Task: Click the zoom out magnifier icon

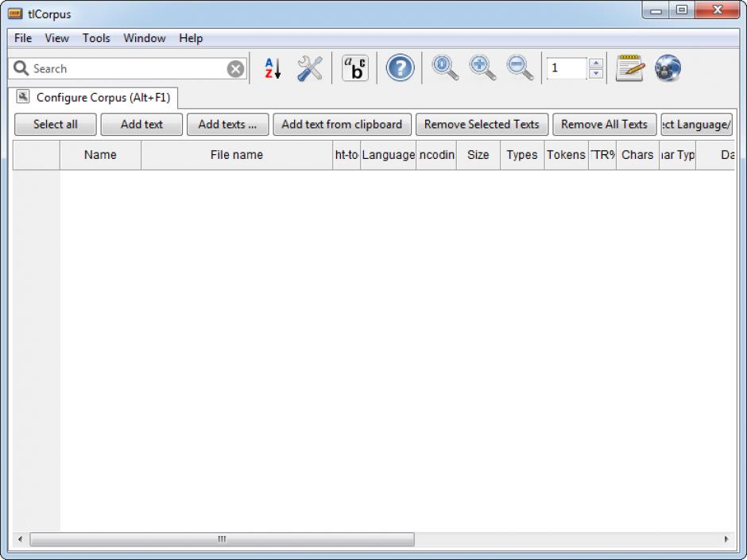Action: pyautogui.click(x=521, y=68)
